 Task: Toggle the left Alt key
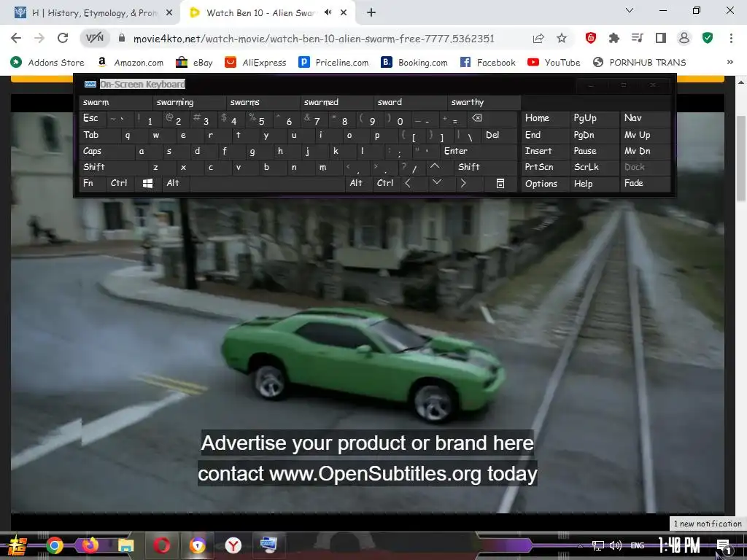click(x=176, y=183)
